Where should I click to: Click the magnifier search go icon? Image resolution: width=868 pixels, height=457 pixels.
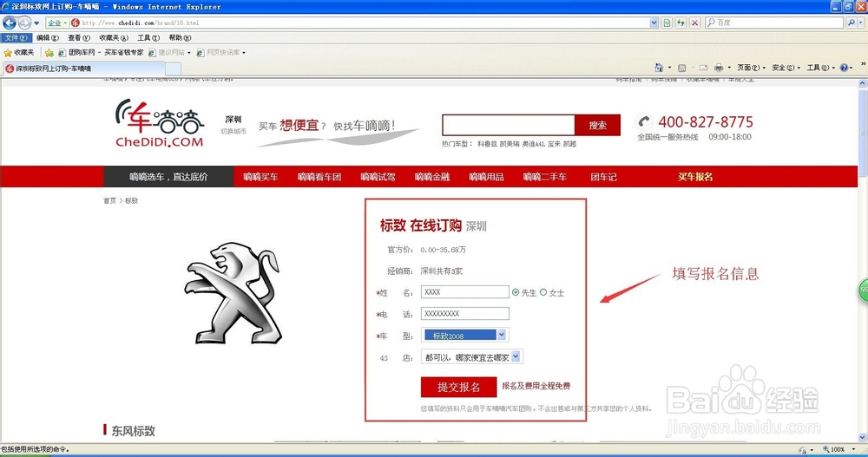[x=851, y=23]
